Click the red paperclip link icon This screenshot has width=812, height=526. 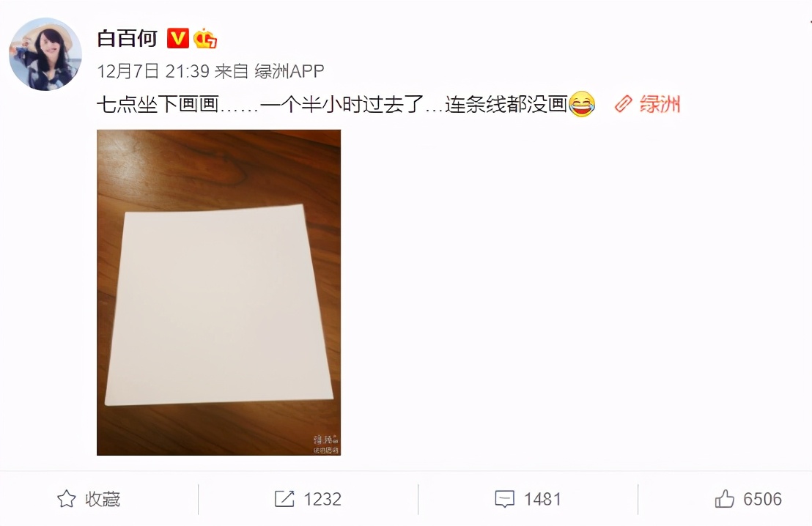(x=623, y=104)
